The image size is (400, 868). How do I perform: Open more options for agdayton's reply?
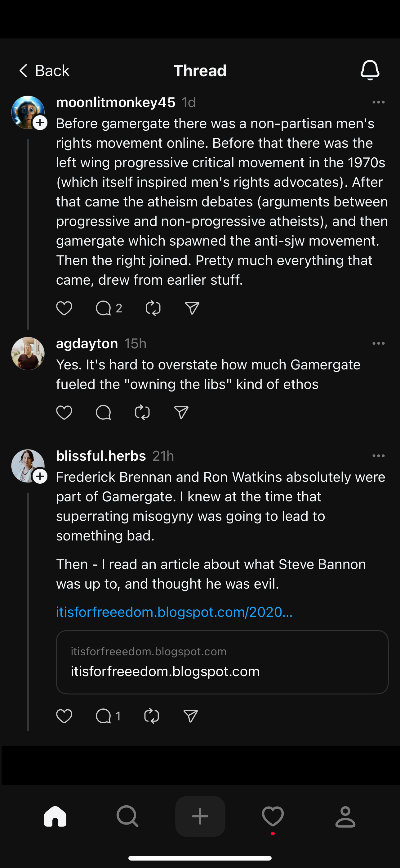pyautogui.click(x=379, y=343)
